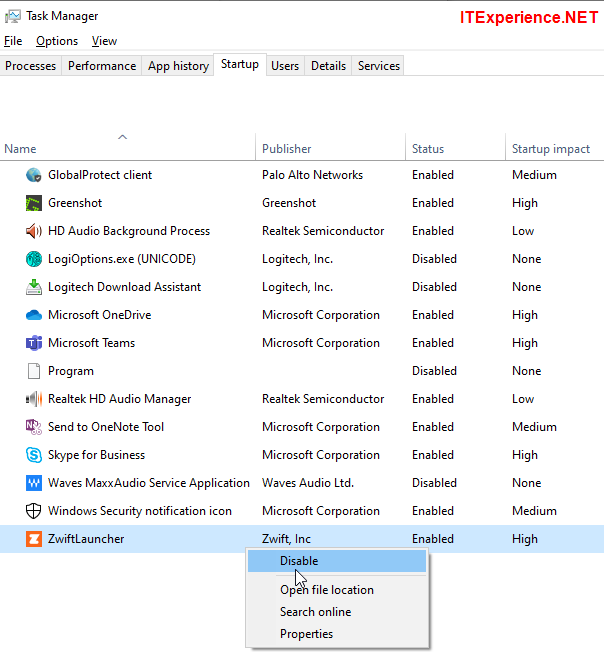Click the ZwiftLauncher orange icon
The height and width of the screenshot is (652, 604).
[x=34, y=539]
